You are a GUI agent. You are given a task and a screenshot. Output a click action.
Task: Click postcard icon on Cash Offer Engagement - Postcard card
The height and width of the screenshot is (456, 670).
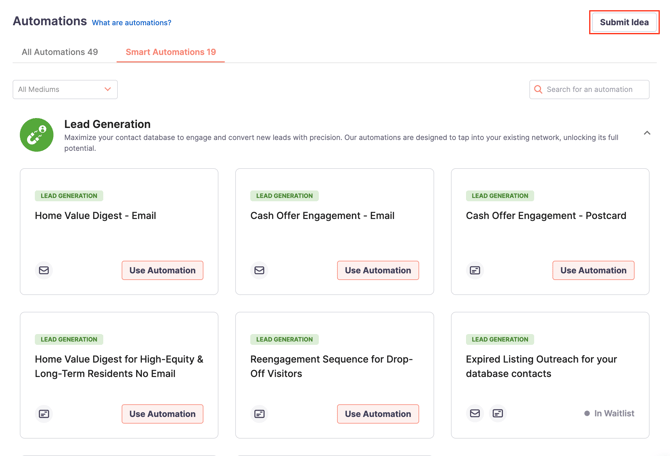(x=475, y=270)
